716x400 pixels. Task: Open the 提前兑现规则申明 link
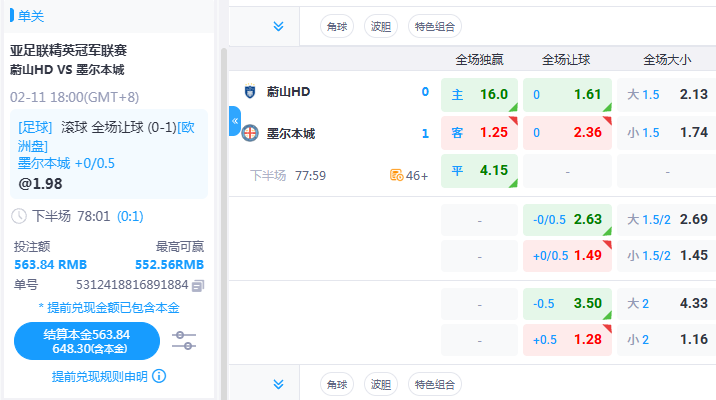[99, 377]
